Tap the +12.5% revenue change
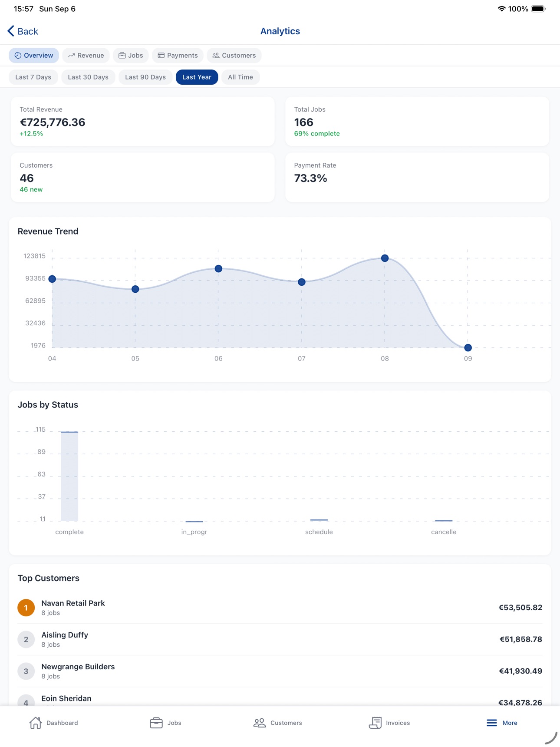The image size is (560, 747). click(x=31, y=134)
